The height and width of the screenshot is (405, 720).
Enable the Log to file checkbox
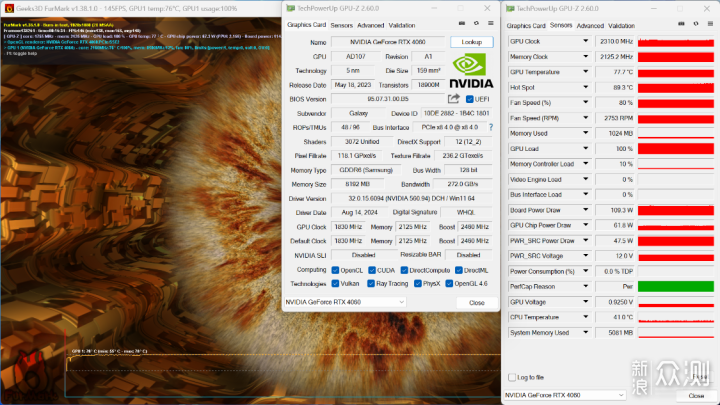point(512,377)
